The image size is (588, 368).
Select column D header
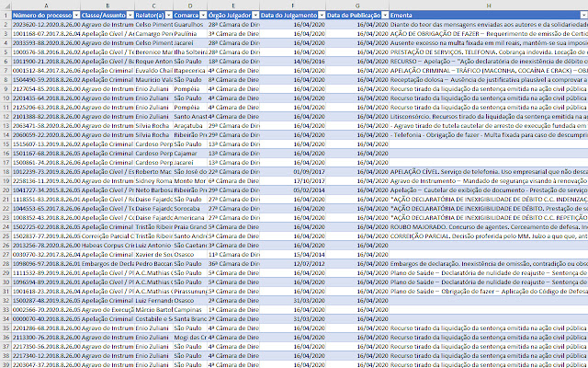coord(189,6)
